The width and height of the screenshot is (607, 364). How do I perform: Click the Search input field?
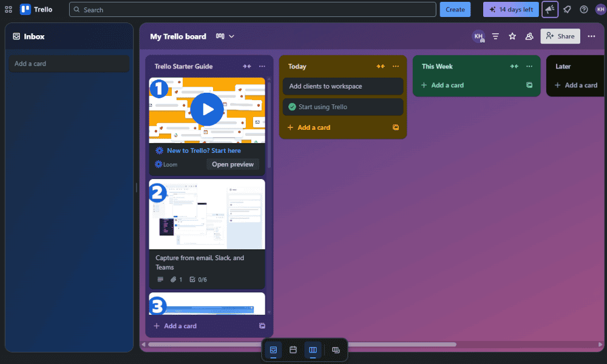pos(253,10)
